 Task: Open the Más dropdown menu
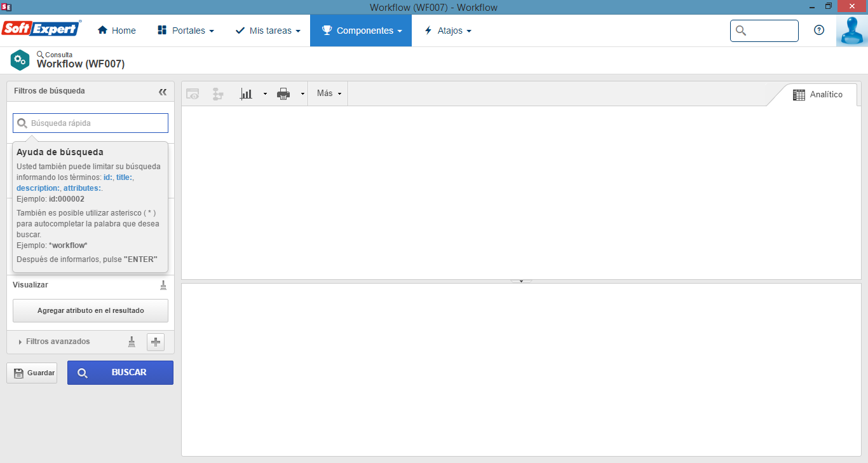(x=329, y=93)
